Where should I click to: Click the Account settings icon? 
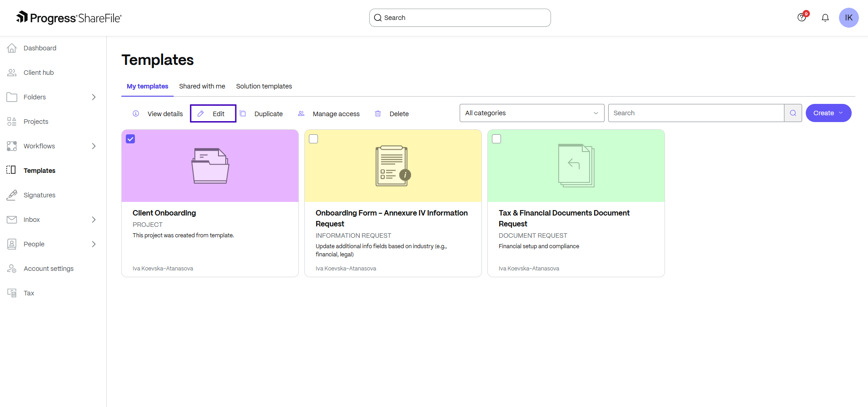(x=12, y=269)
